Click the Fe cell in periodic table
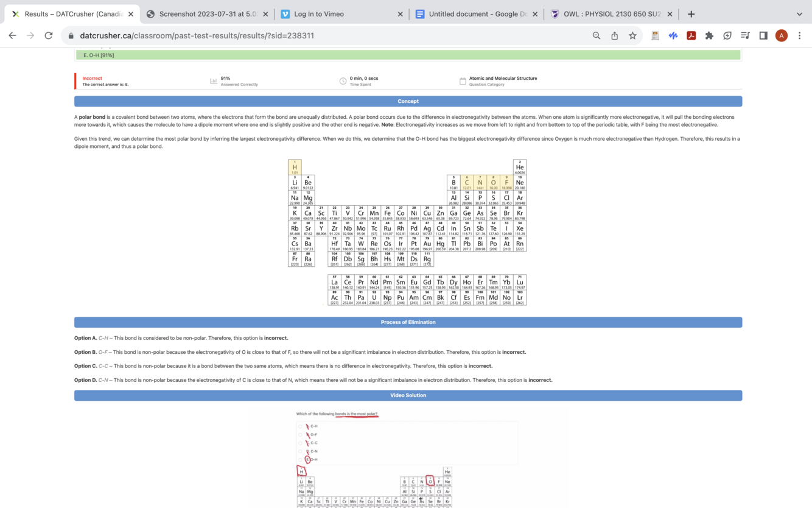This screenshot has width=812, height=508. (x=387, y=213)
